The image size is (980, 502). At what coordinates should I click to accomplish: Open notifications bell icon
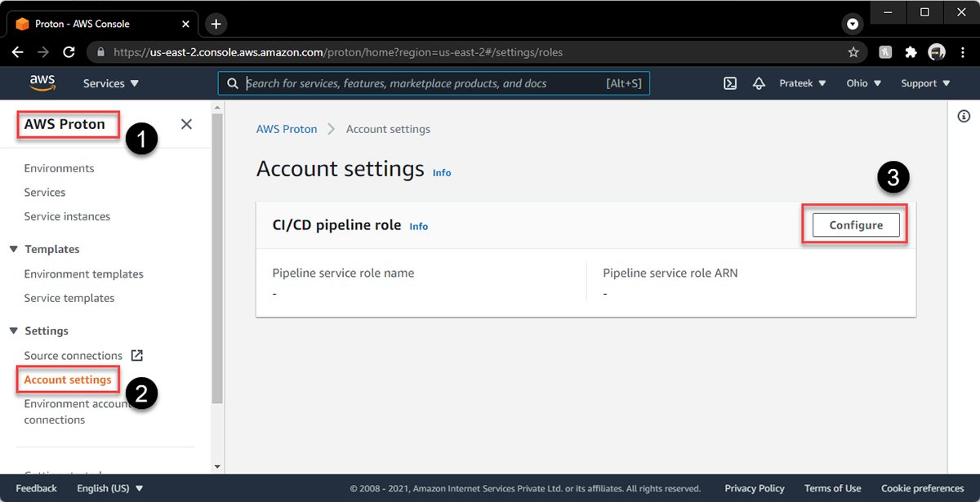pos(759,83)
